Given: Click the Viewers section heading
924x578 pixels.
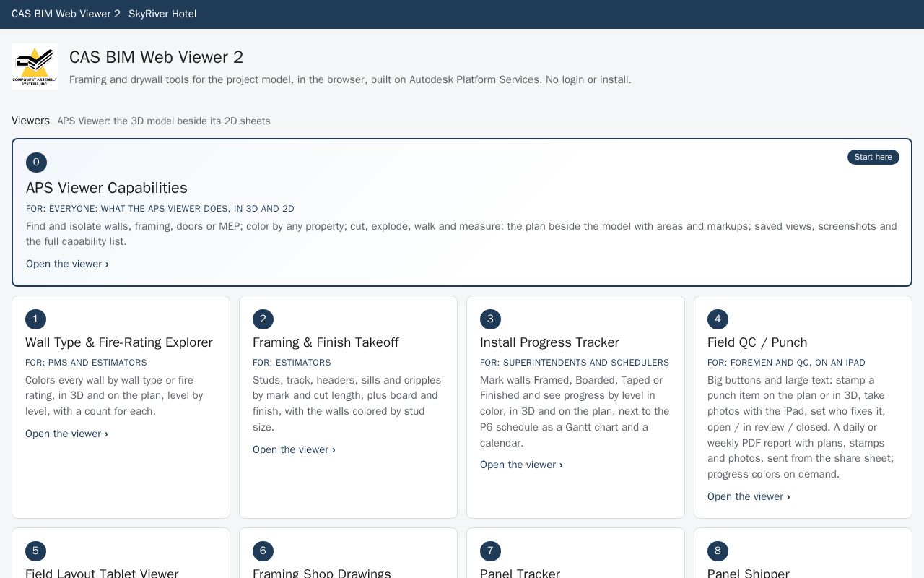Looking at the screenshot, I should tap(30, 121).
